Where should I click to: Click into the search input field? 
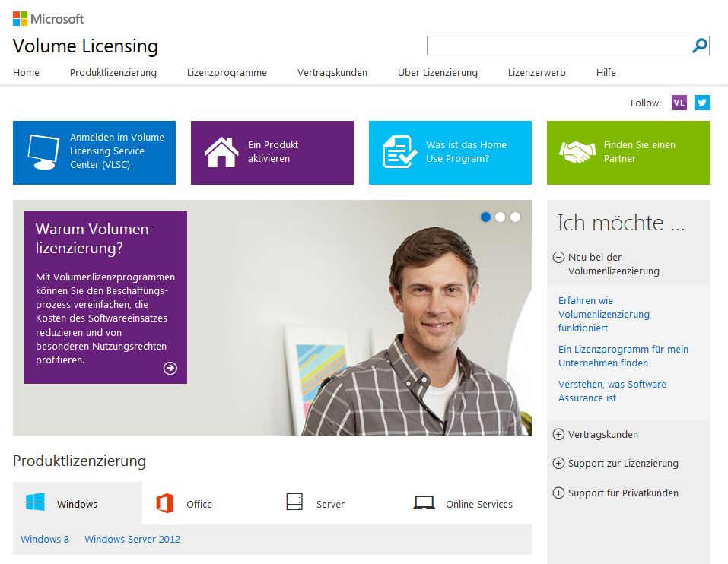click(x=559, y=46)
